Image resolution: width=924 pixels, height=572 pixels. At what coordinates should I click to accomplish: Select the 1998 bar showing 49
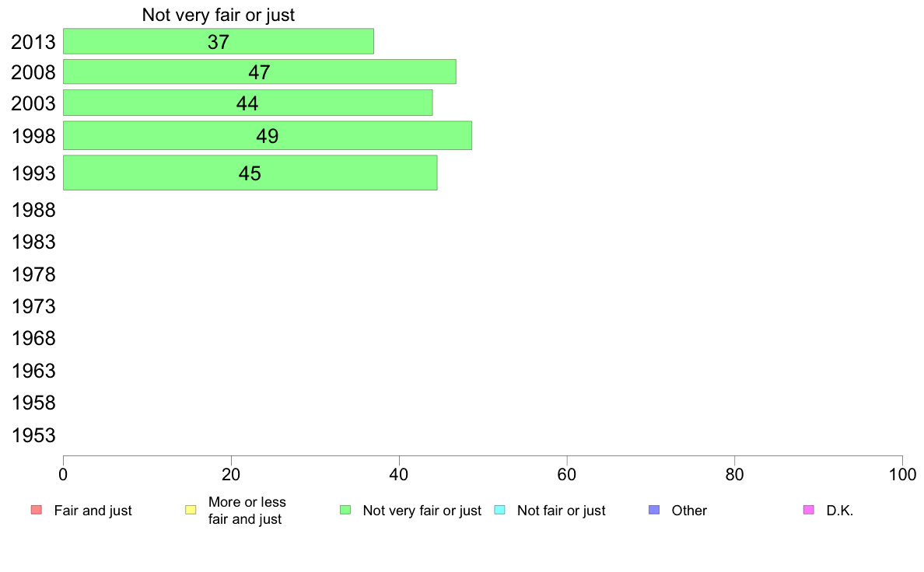[268, 135]
